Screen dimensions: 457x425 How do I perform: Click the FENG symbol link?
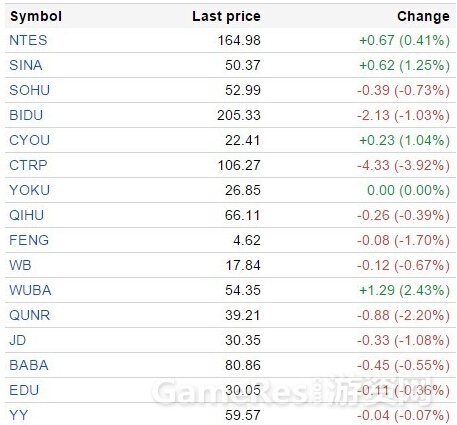click(29, 240)
